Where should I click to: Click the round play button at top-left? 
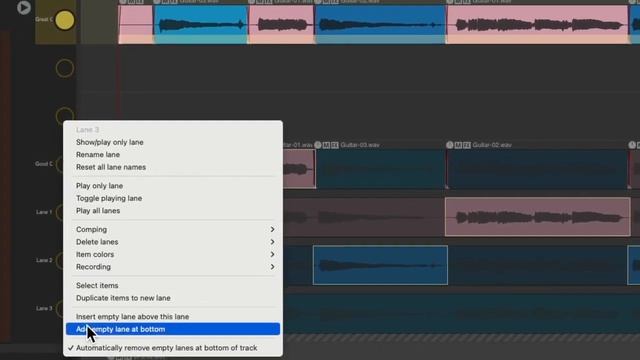pyautogui.click(x=24, y=7)
